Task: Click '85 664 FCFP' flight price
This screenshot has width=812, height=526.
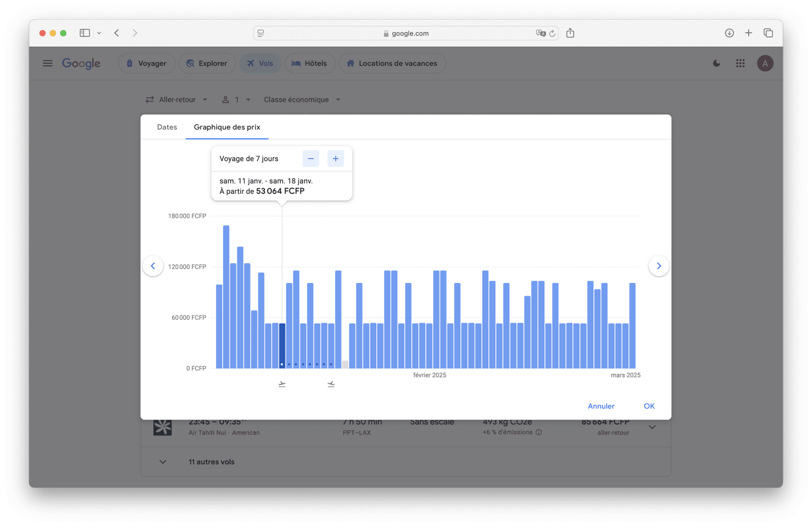Action: pyautogui.click(x=605, y=423)
